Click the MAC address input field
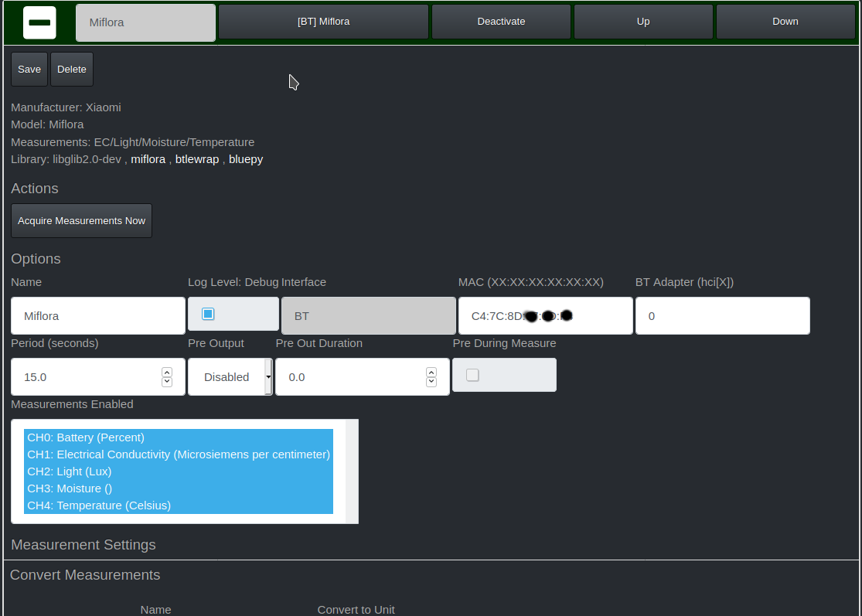Image resolution: width=862 pixels, height=616 pixels. pos(546,315)
